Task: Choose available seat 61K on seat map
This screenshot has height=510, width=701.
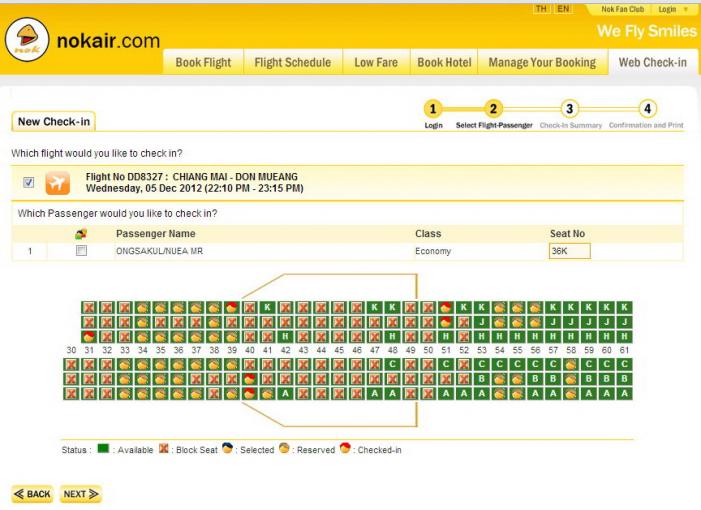Action: pos(624,307)
